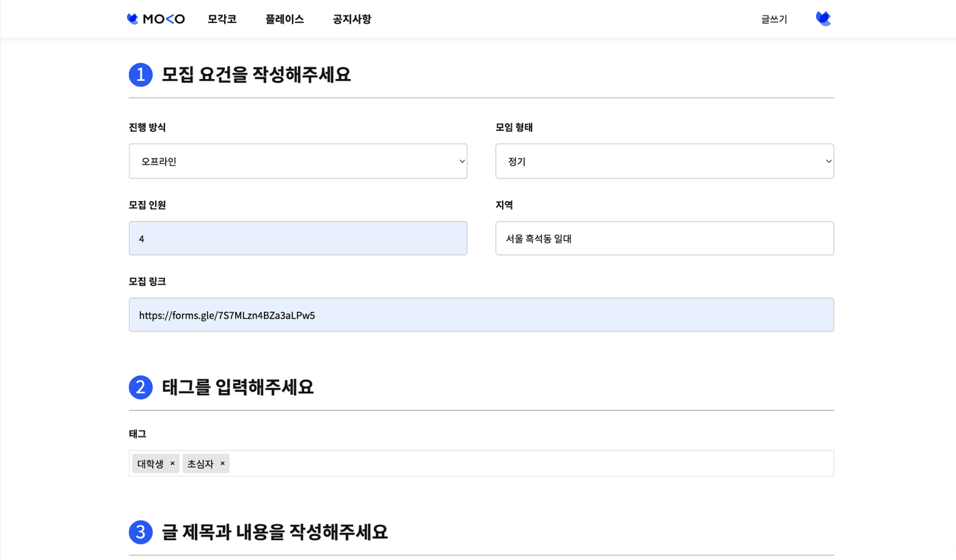Click the 글쓰기 link in header
Image resolution: width=956 pixels, height=560 pixels.
[x=774, y=20]
